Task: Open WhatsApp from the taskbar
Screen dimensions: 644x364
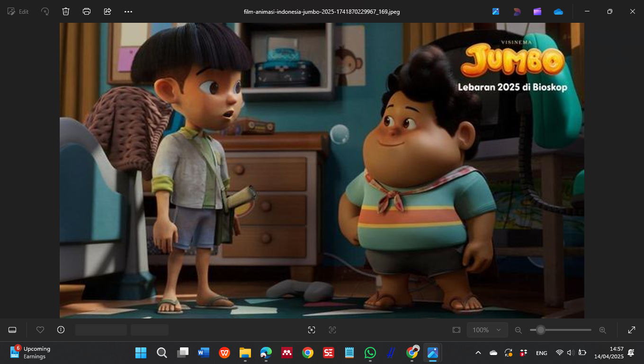Action: pos(370,353)
